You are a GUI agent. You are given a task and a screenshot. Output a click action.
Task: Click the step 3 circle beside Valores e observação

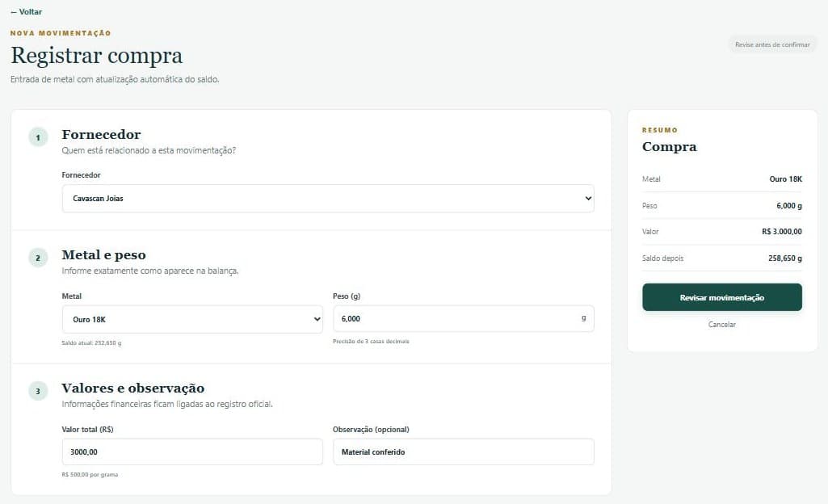point(38,391)
